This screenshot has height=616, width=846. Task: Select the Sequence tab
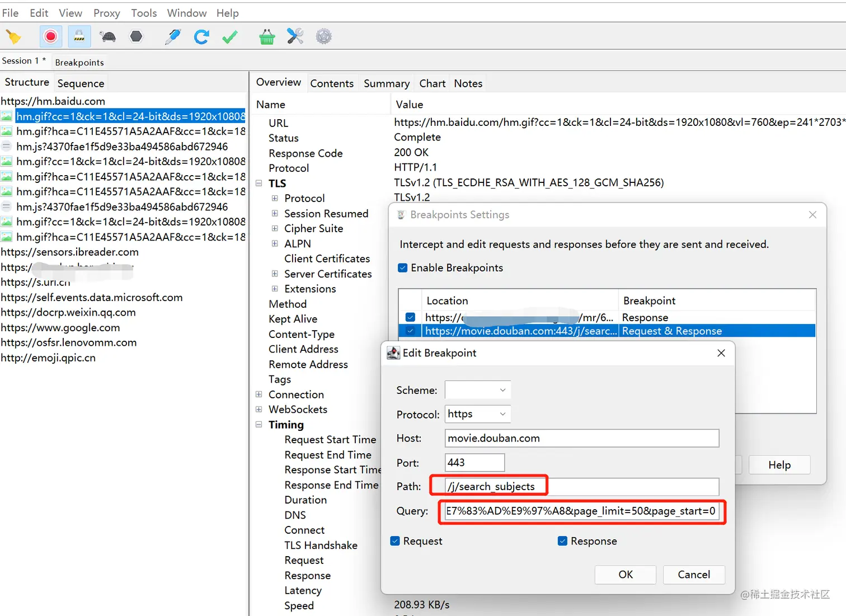[81, 83]
